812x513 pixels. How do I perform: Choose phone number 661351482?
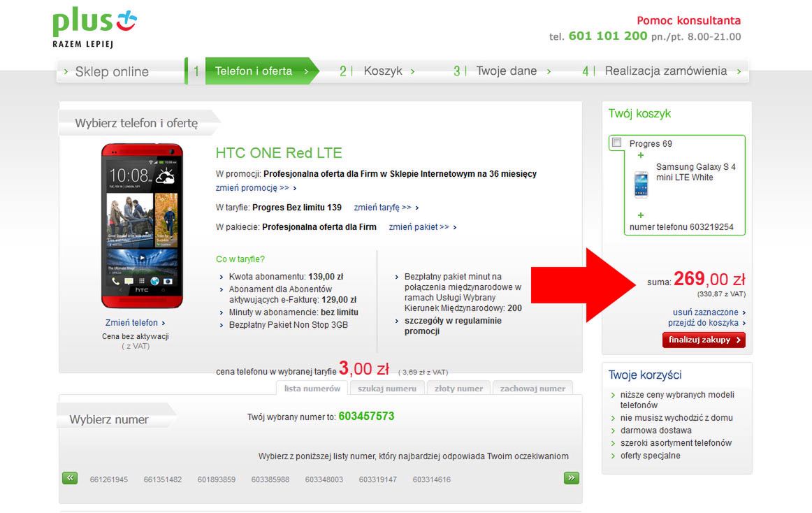click(x=163, y=480)
